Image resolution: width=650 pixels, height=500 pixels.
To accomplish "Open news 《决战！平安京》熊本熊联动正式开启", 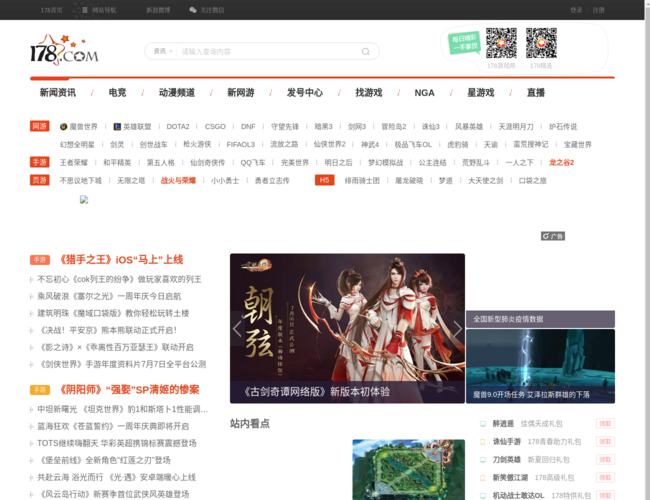I will click(x=108, y=330).
